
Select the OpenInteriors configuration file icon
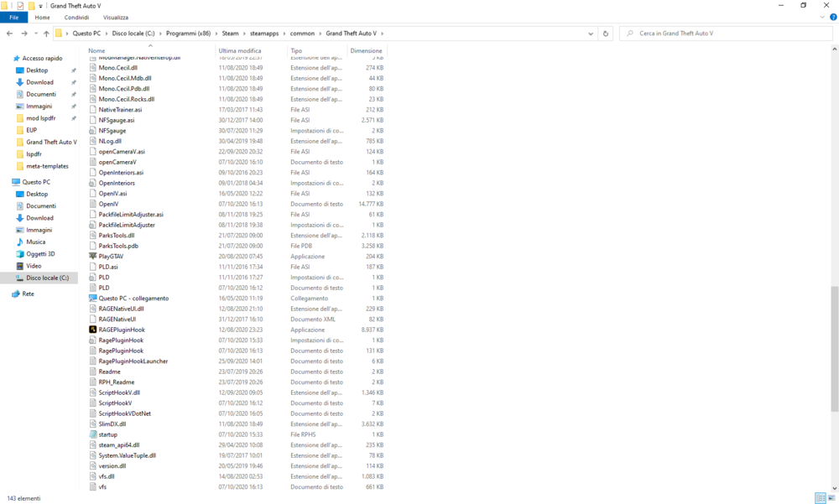click(92, 183)
